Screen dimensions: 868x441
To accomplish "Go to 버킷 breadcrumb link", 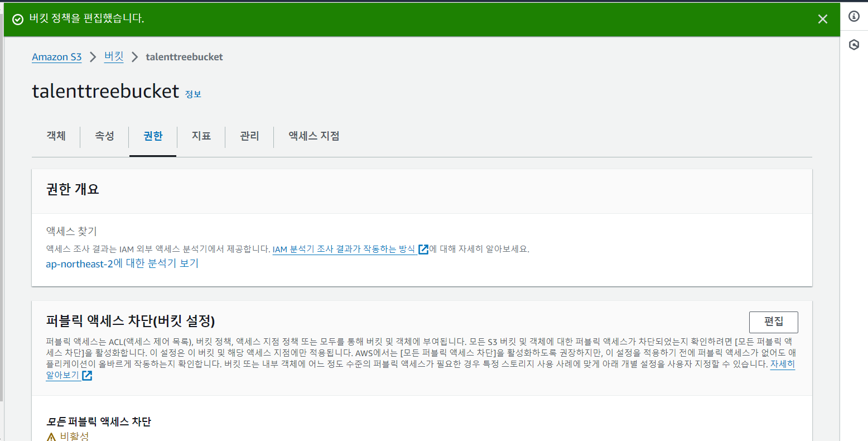I will (114, 56).
